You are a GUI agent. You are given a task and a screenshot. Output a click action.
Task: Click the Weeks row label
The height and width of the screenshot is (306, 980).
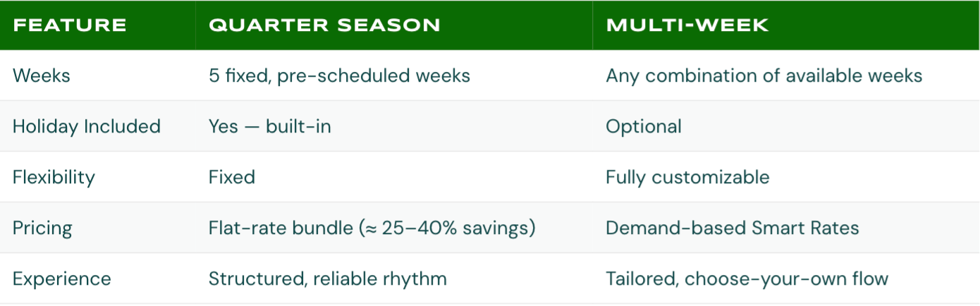[42, 75]
